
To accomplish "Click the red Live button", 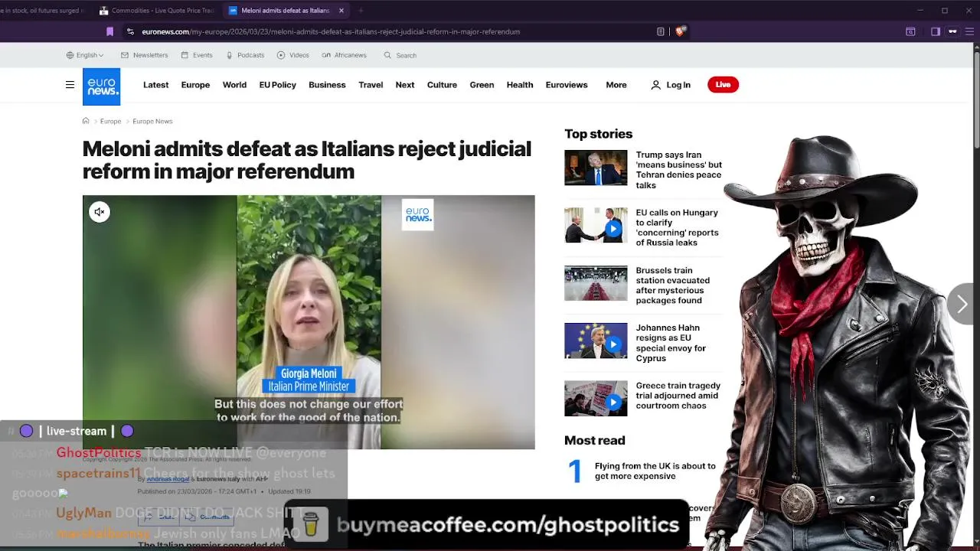I will point(723,85).
